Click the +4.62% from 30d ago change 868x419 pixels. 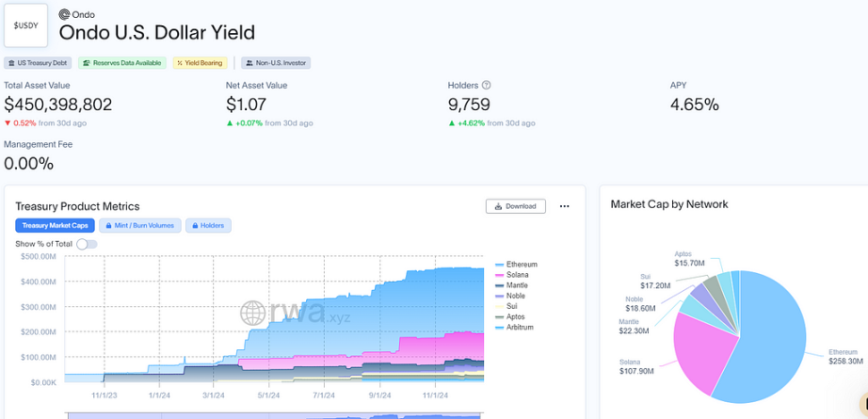pos(491,123)
